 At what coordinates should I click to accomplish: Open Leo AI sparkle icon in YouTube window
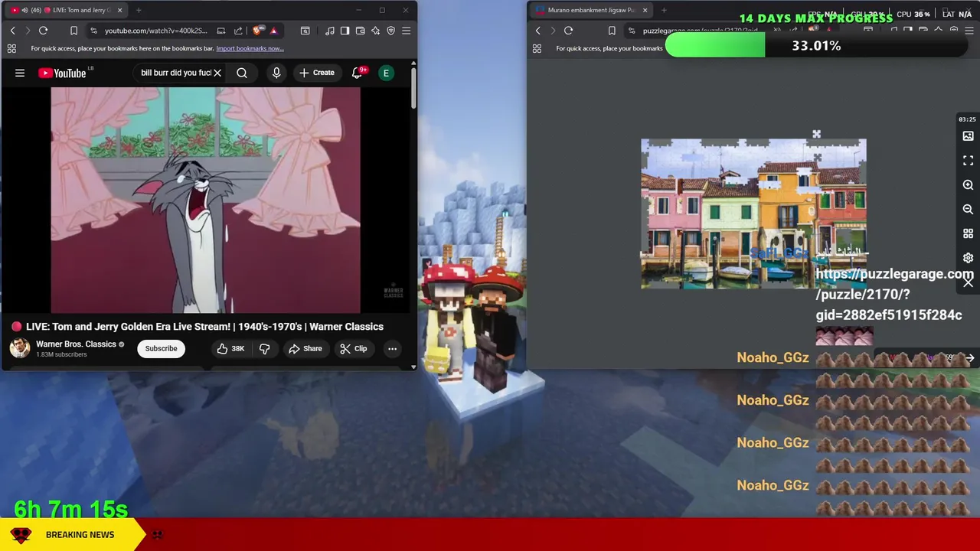[x=375, y=31]
